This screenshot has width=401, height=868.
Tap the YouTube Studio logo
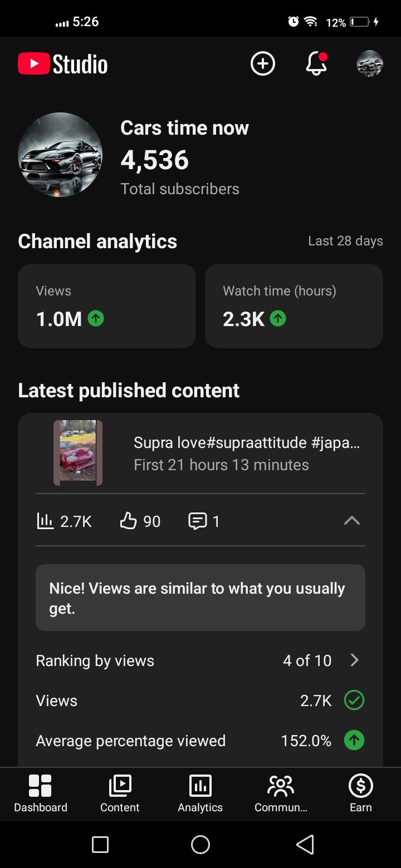click(x=62, y=64)
